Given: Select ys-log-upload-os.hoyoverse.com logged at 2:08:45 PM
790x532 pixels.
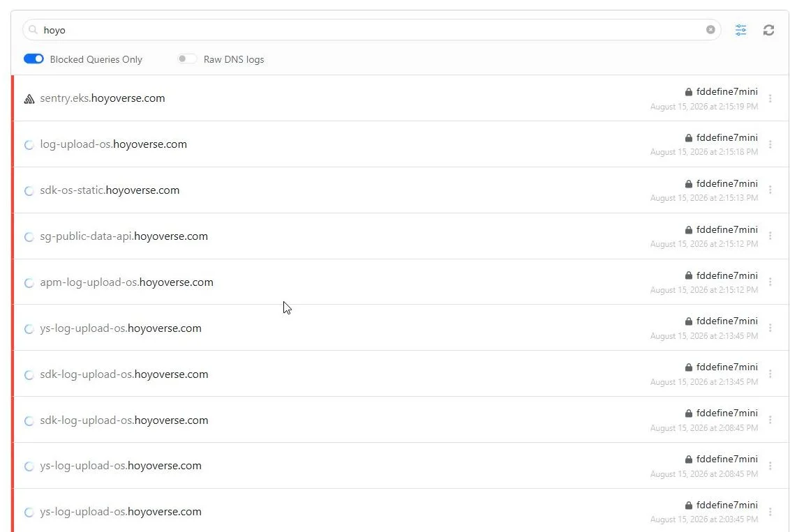Looking at the screenshot, I should [x=121, y=466].
